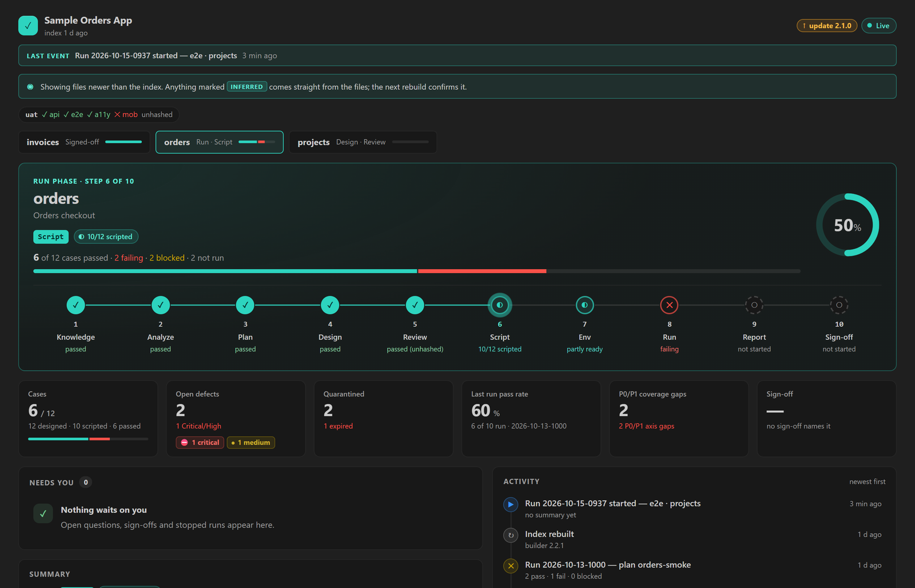
Task: Click the failing Run step 8 cross icon
Action: point(670,305)
